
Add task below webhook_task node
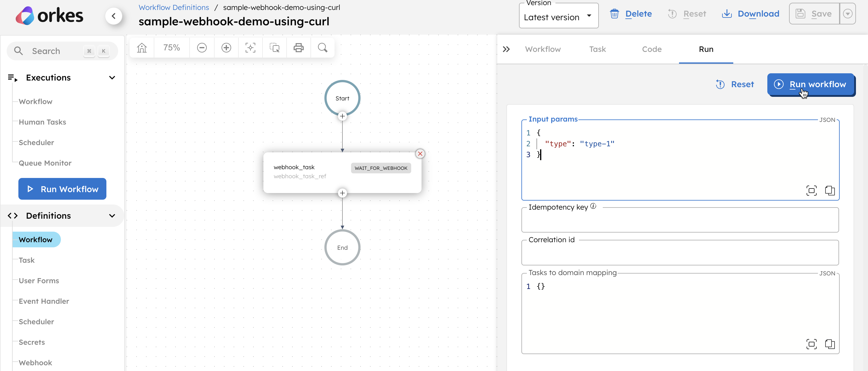pyautogui.click(x=342, y=193)
